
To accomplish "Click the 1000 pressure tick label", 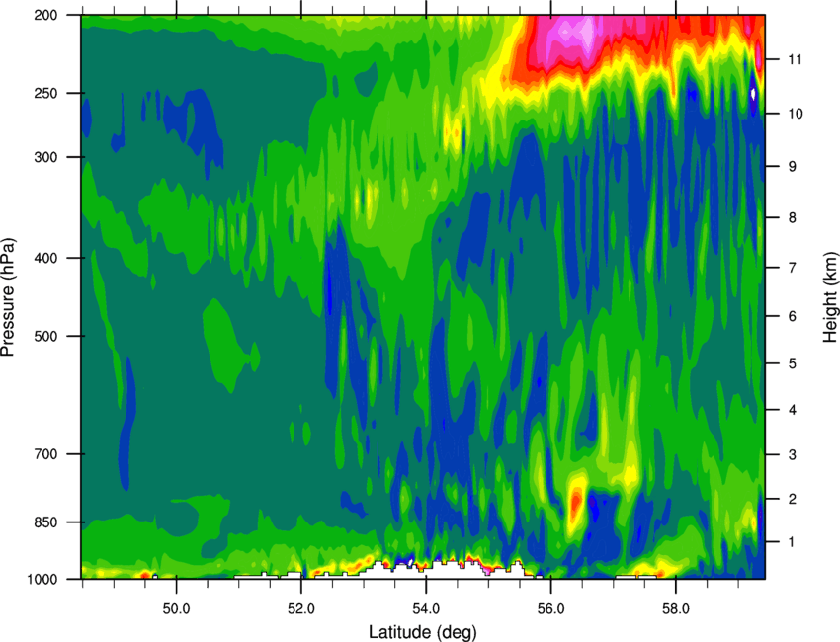I will 42,580.
